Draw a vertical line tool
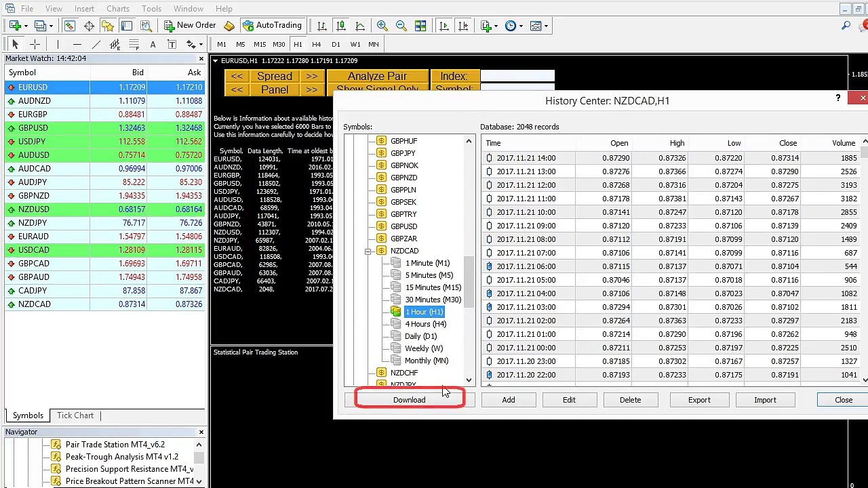The width and height of the screenshot is (868, 488). click(58, 44)
